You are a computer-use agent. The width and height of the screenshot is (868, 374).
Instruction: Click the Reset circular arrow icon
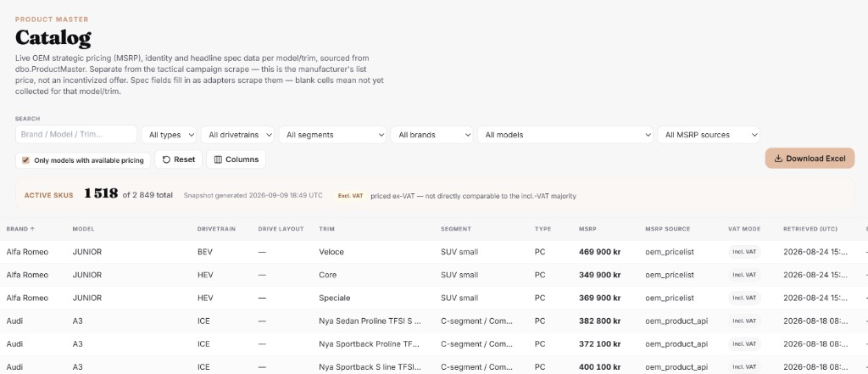[x=166, y=159]
